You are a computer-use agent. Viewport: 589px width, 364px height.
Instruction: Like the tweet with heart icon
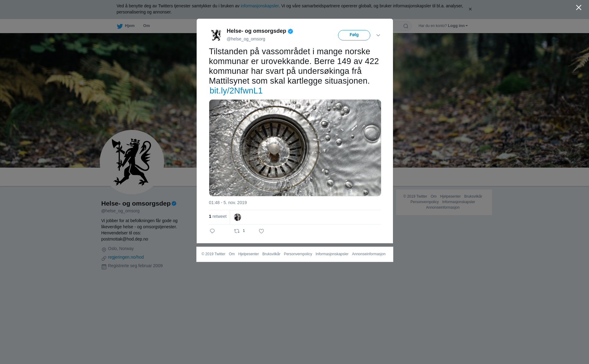point(261,231)
